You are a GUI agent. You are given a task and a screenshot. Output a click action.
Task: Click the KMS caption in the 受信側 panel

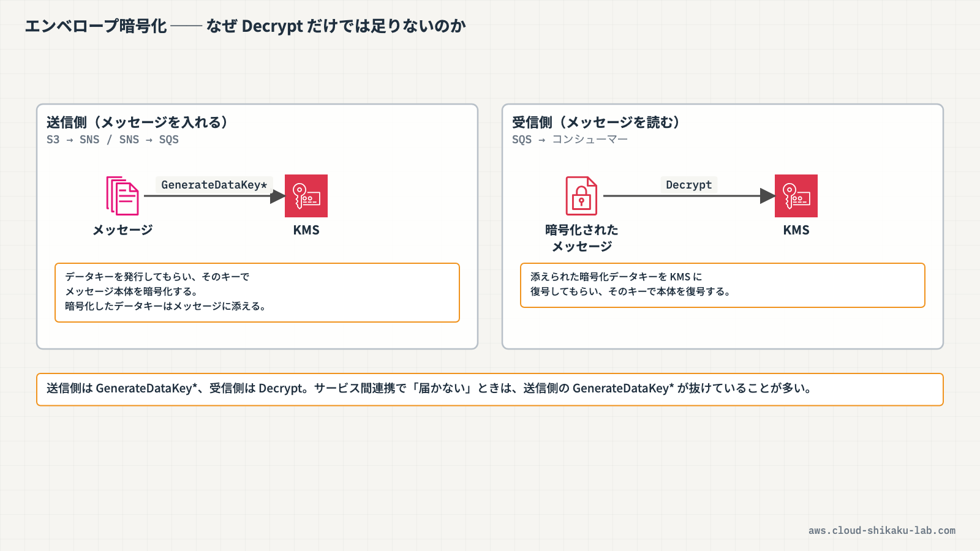pyautogui.click(x=796, y=230)
